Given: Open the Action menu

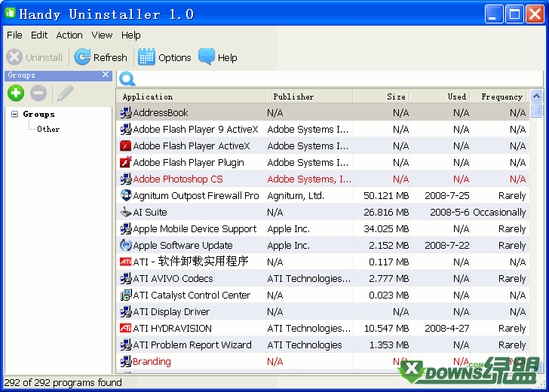Looking at the screenshot, I should [69, 35].
